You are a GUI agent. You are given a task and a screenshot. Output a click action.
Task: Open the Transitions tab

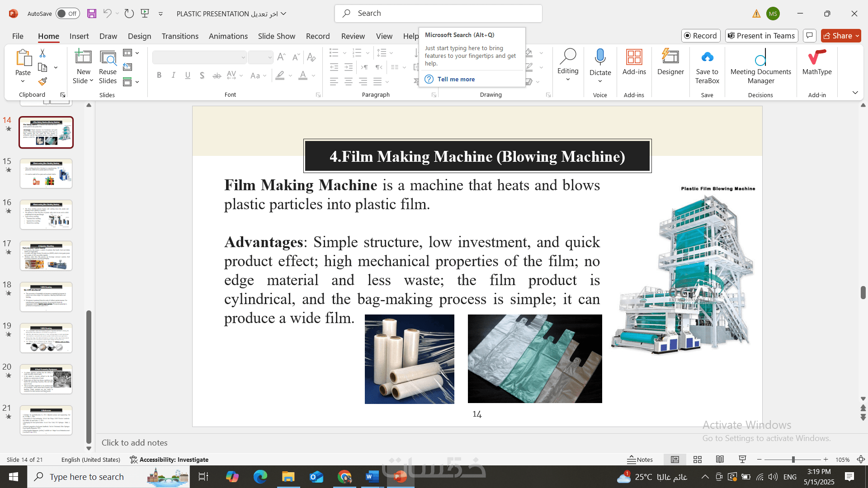click(180, 36)
